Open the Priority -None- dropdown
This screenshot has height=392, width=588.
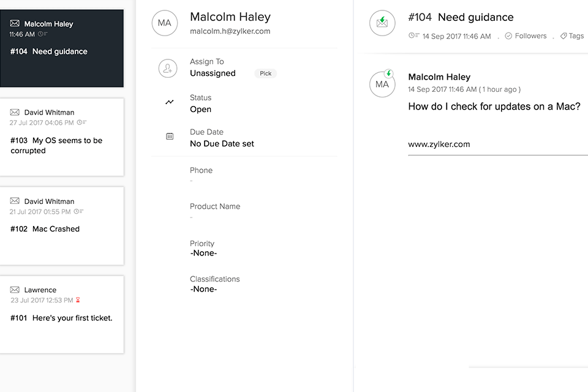point(203,253)
